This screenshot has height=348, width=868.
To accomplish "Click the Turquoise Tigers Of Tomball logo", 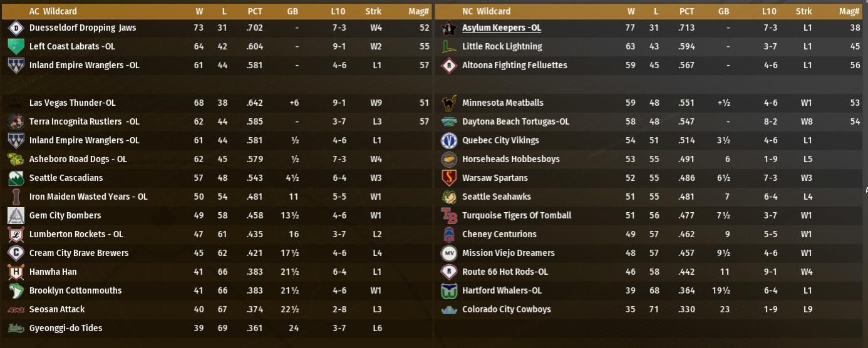I will [x=448, y=216].
